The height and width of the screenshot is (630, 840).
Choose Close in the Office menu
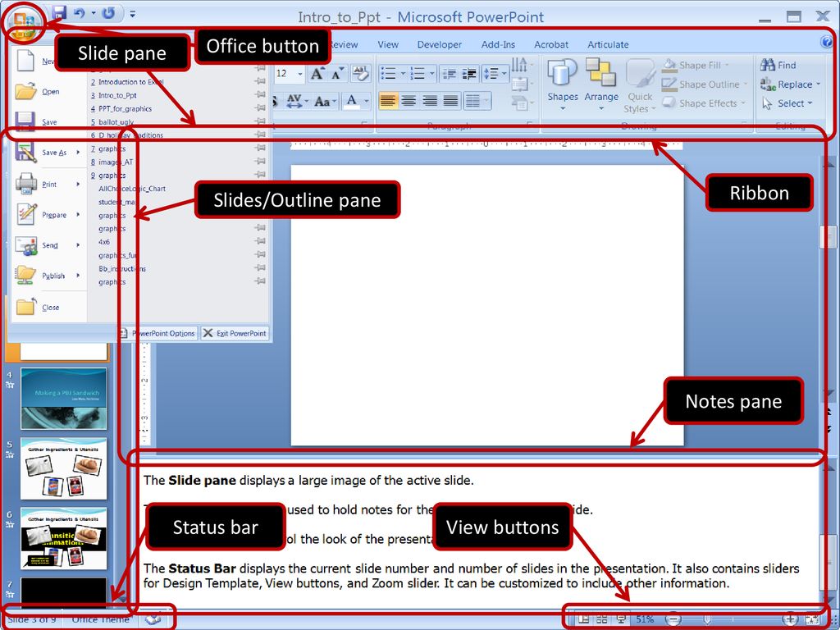coord(48,307)
